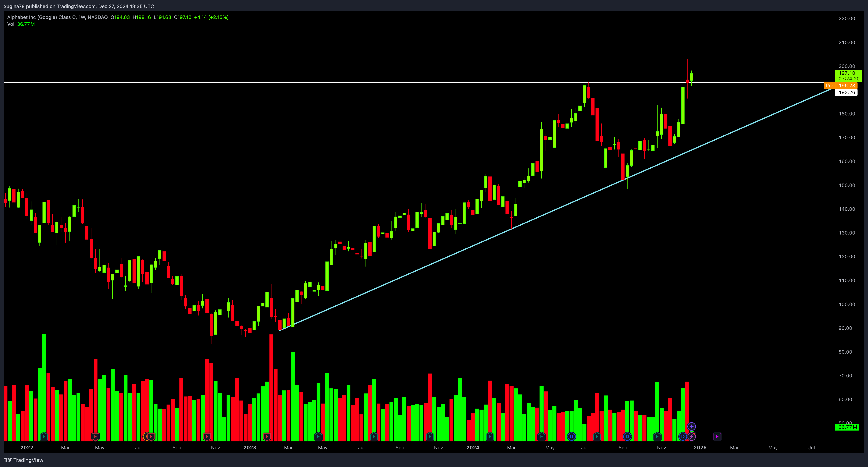Click the 180.00 label on the price axis
The image size is (868, 467).
(847, 114)
